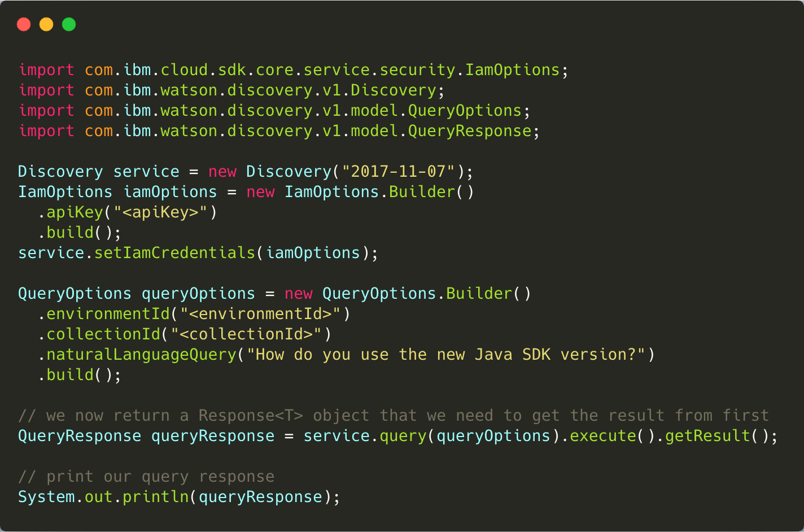Screen dimensions: 804x532
Task: Select the Discovery import statement
Action: click(x=231, y=90)
